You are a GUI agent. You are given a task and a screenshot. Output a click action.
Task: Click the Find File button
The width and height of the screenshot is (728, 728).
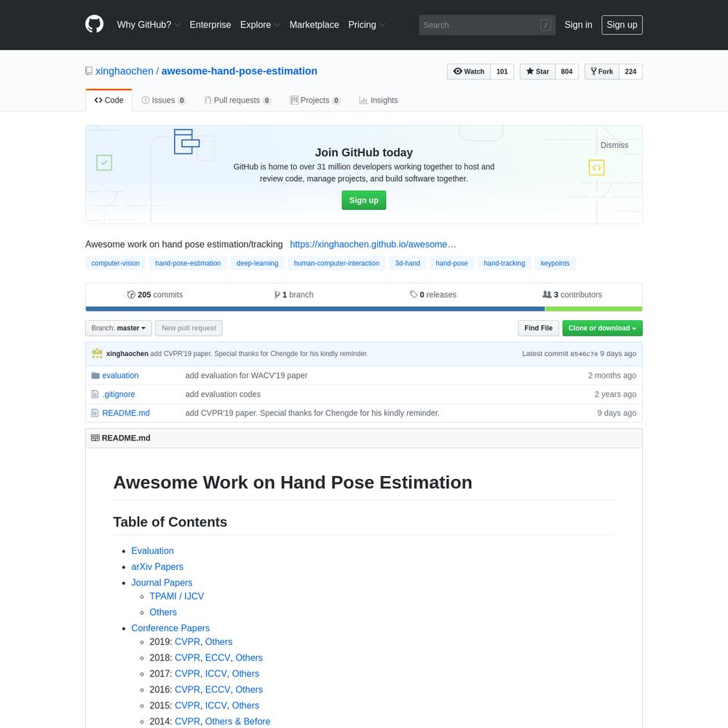click(538, 328)
